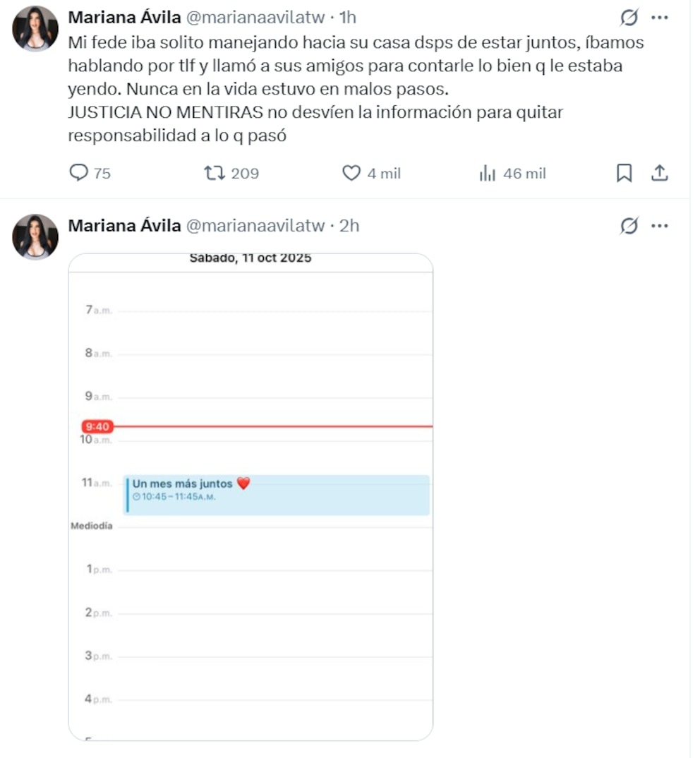
Task: Bookmark the first tweet
Action: [624, 173]
